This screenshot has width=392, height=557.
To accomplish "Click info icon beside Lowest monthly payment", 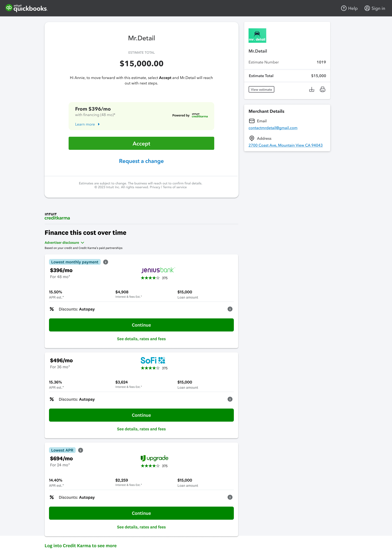I will click(106, 262).
